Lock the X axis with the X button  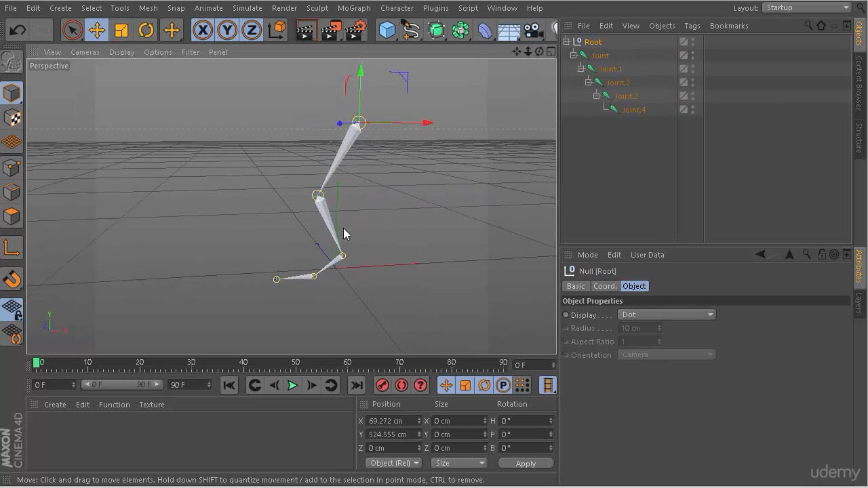point(203,30)
